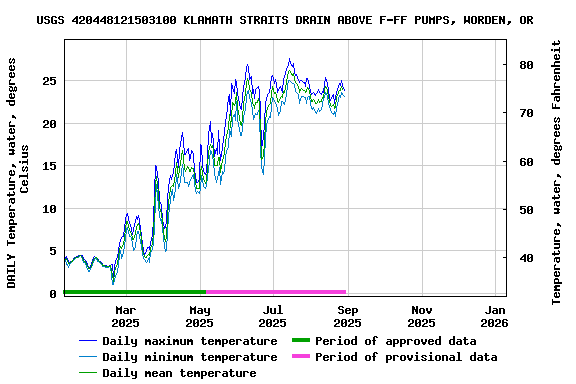
Task: Click the 'Temperature, water, degrees Fahrenheit' axis title
Action: (556, 172)
